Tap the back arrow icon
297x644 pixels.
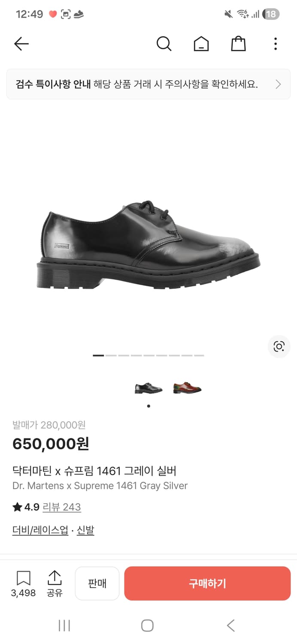[x=21, y=44]
